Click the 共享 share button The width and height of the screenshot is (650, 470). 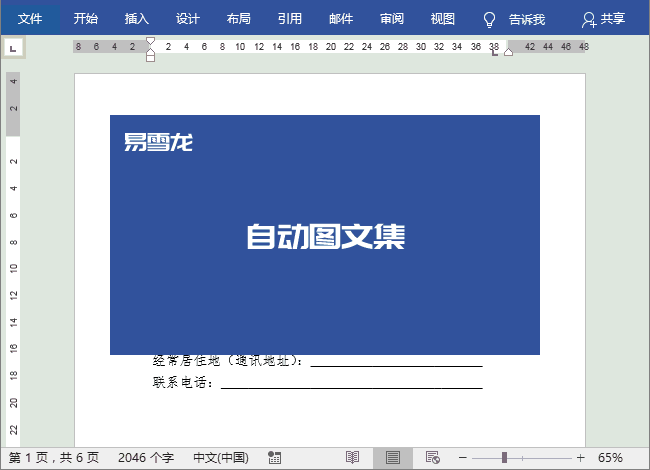(x=613, y=19)
